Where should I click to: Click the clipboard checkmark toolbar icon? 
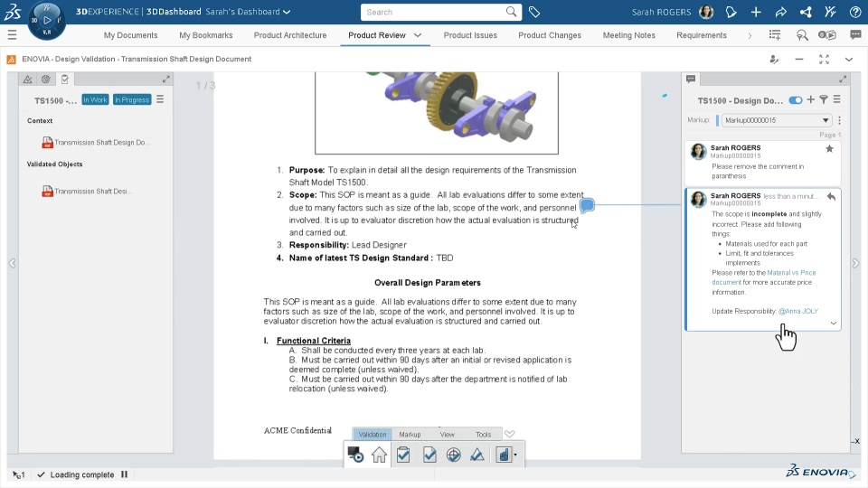(403, 455)
